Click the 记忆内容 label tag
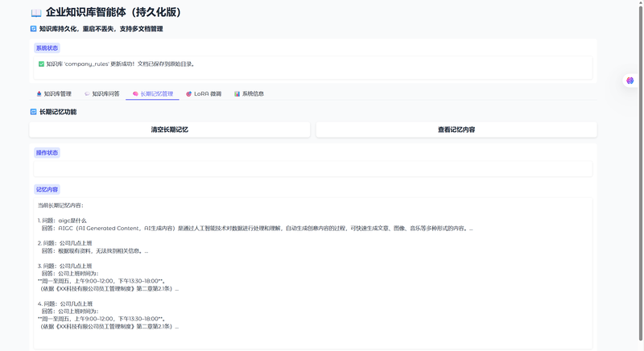 [47, 190]
